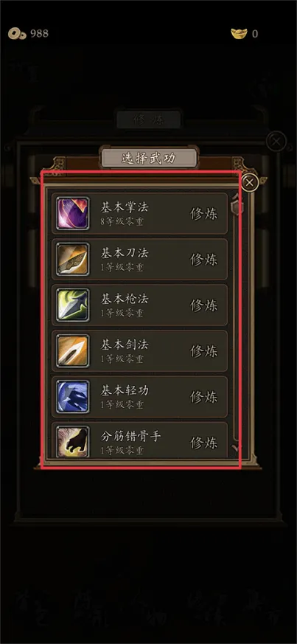Viewport: 297px width, 644px height.
Task: Click 修炼 for 基本枪法
Action: [204, 305]
